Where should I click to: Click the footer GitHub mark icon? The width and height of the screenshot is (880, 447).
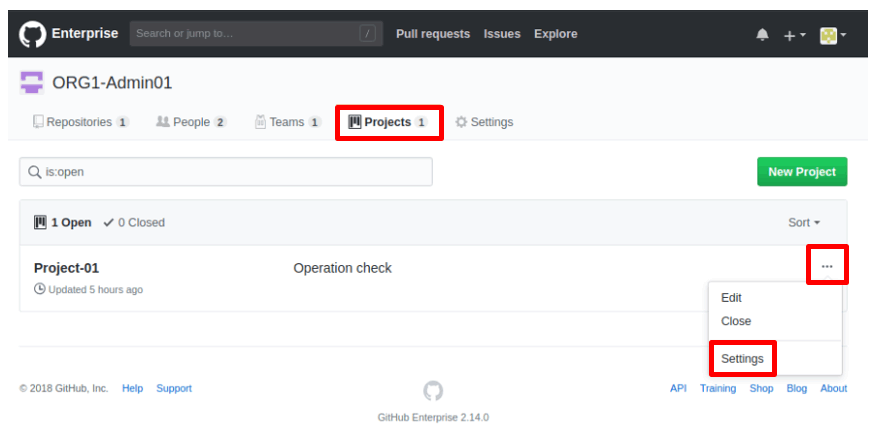(x=433, y=390)
